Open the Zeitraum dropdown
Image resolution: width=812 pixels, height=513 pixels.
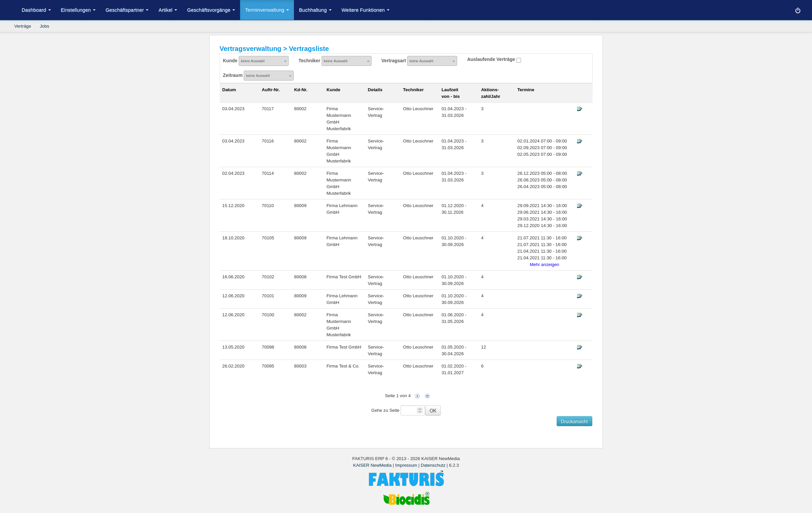pyautogui.click(x=268, y=76)
